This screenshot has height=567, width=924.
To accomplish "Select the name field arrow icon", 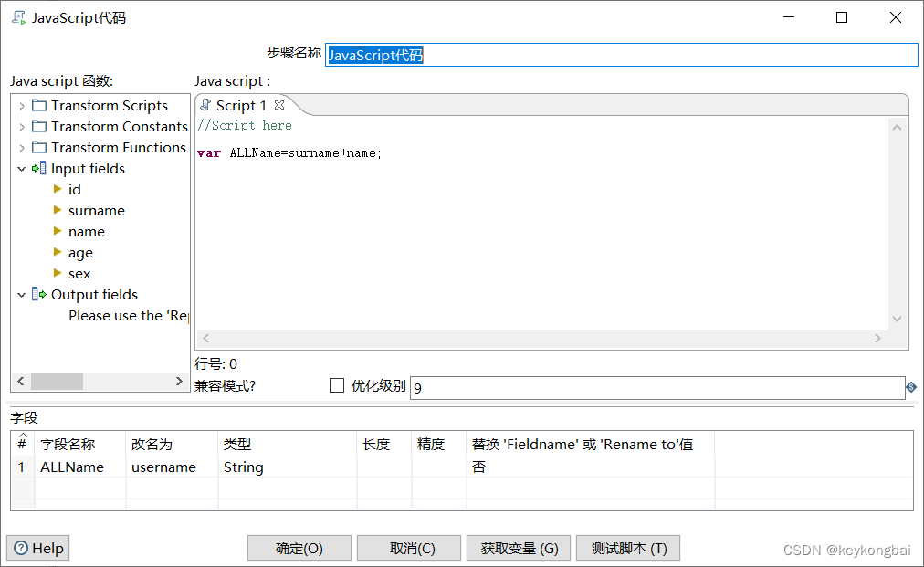I will click(x=57, y=231).
